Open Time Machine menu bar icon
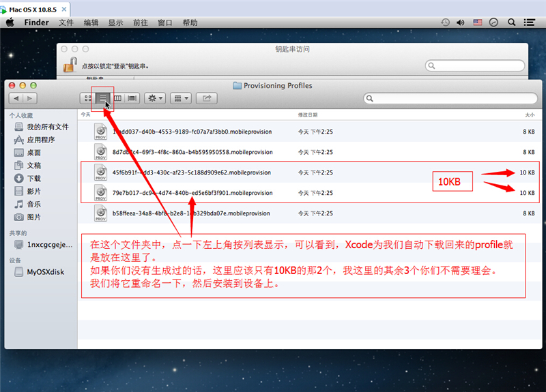The height and width of the screenshot is (392, 546). pyautogui.click(x=446, y=22)
